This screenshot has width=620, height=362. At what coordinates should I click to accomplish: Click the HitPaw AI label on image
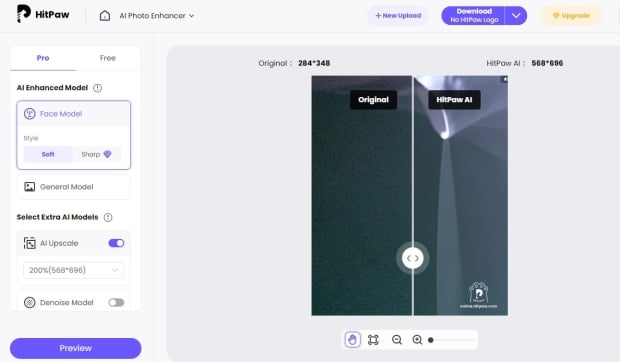(x=454, y=100)
